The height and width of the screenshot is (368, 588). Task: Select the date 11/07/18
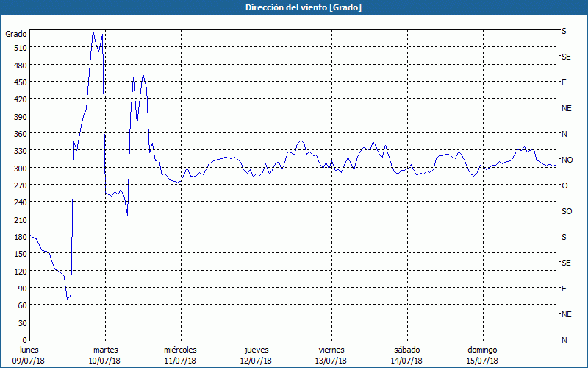[180, 361]
